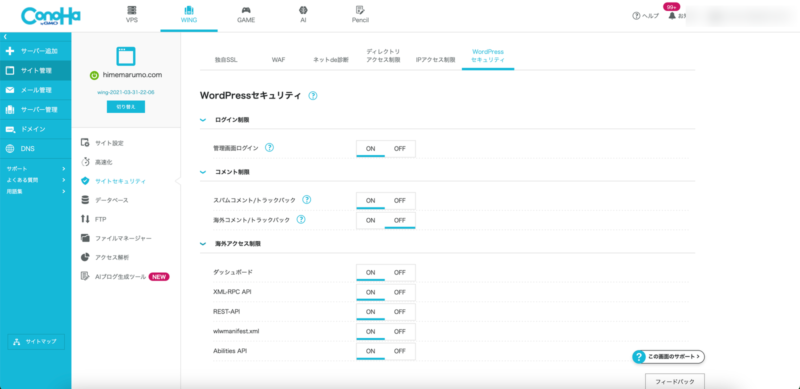Expand the 用語集 sidebar section
Image resolution: width=800 pixels, height=389 pixels.
pyautogui.click(x=36, y=191)
